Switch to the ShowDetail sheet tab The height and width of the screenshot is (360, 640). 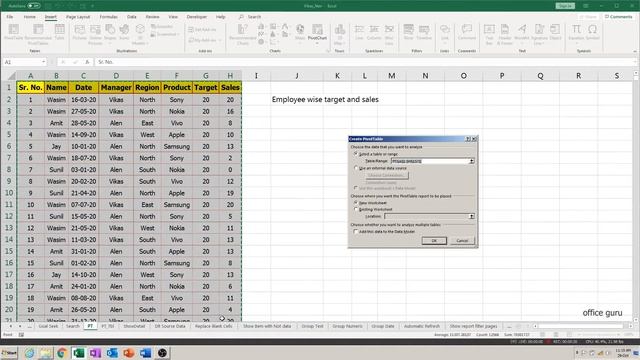134,326
